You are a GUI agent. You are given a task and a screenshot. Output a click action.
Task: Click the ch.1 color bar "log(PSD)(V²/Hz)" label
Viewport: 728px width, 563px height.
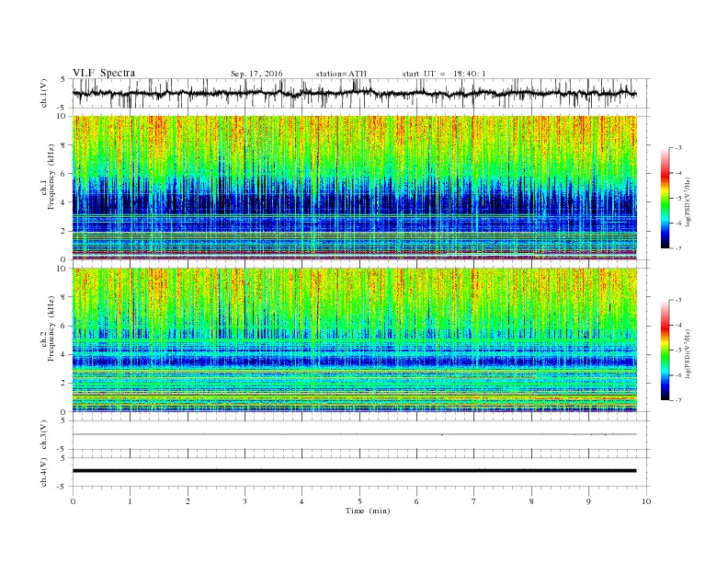click(688, 201)
